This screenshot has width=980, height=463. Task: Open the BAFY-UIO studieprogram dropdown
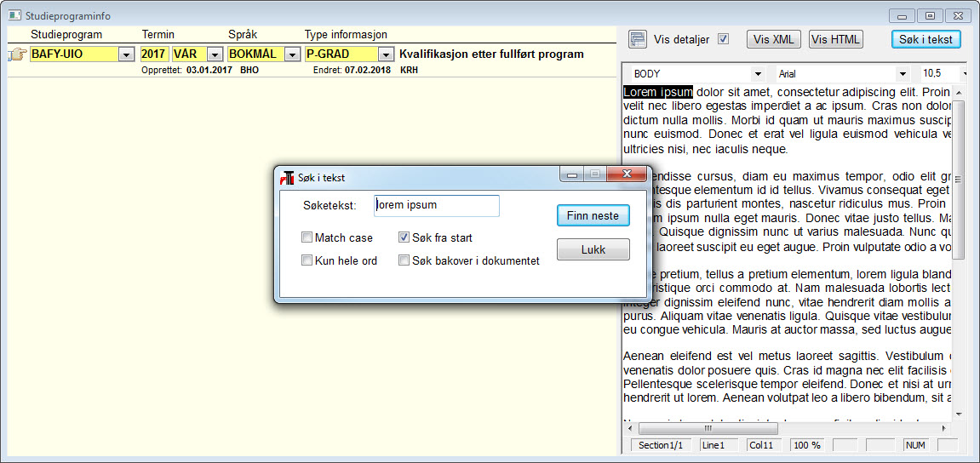pyautogui.click(x=127, y=54)
